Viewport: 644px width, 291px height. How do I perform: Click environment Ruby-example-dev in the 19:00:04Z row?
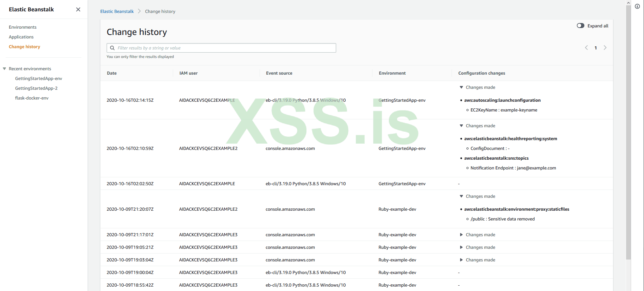(x=397, y=272)
